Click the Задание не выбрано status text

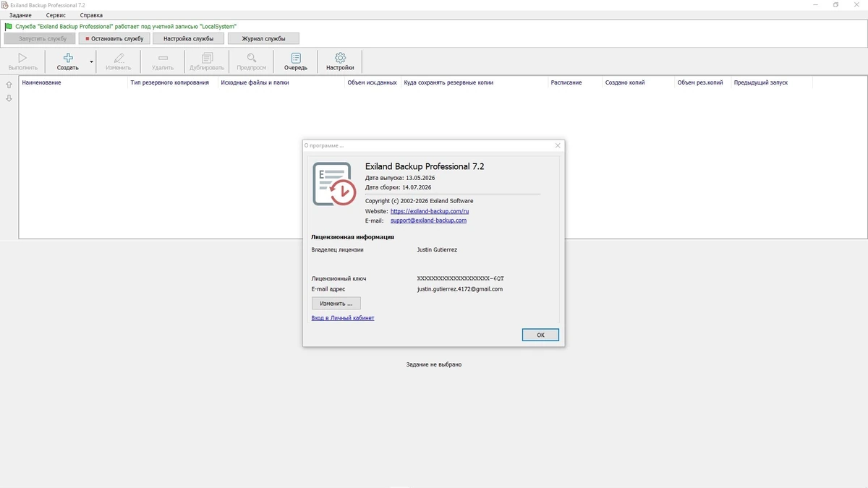click(434, 364)
